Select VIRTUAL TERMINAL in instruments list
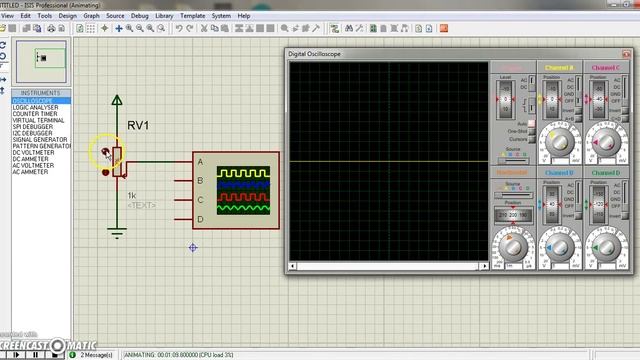Viewport: 640px width, 360px height. tap(38, 120)
